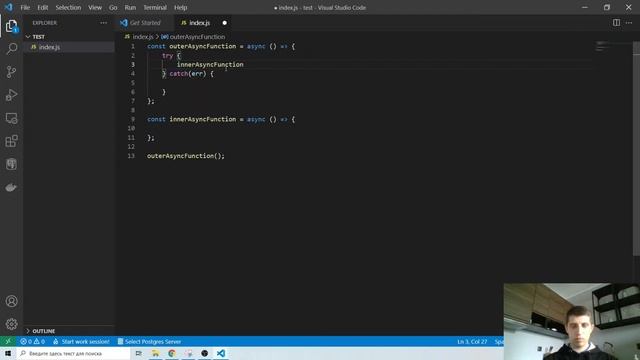This screenshot has height=360, width=640.
Task: Open the Accounts menu icon
Action: [x=11, y=301]
